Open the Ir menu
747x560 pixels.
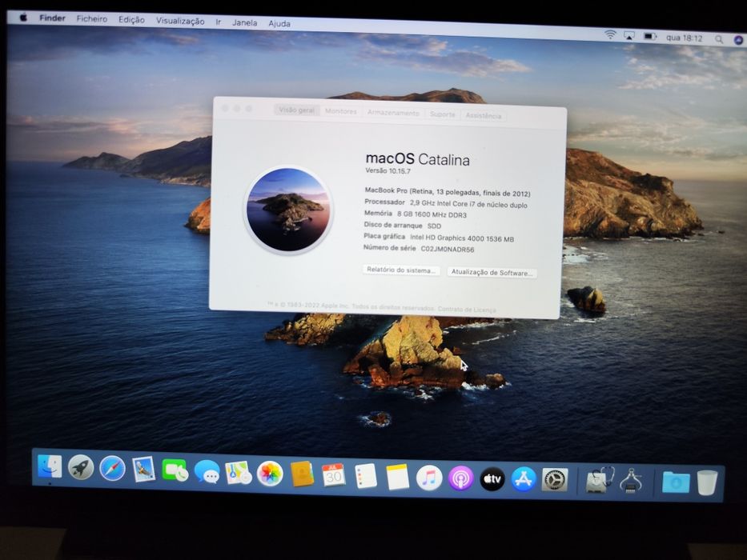[x=219, y=22]
